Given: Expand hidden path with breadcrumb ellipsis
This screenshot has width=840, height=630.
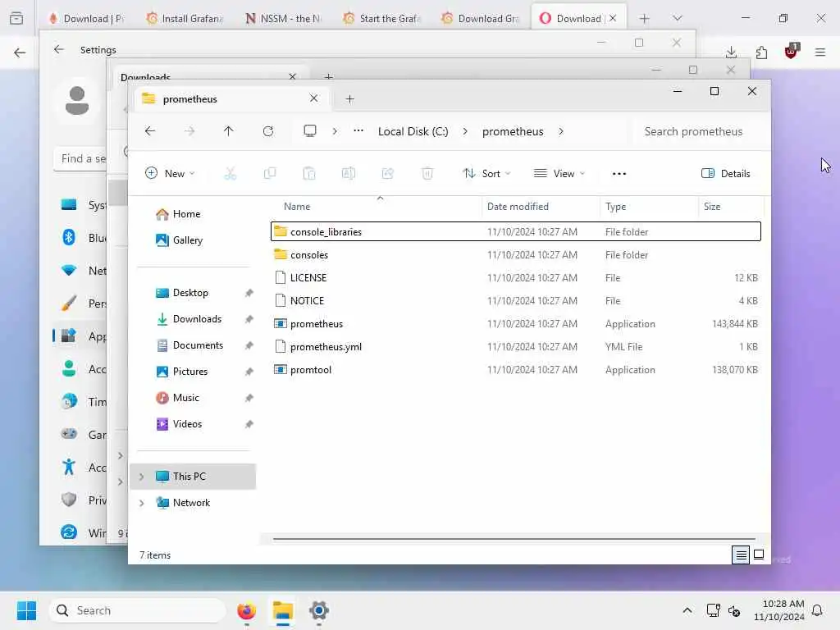Looking at the screenshot, I should (358, 131).
